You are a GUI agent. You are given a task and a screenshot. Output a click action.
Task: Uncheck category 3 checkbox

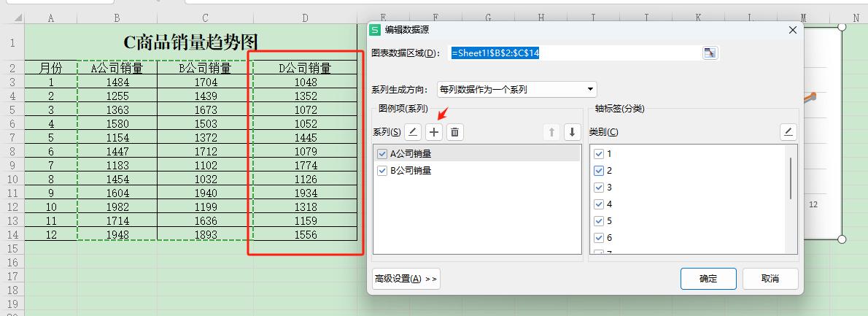click(x=598, y=187)
